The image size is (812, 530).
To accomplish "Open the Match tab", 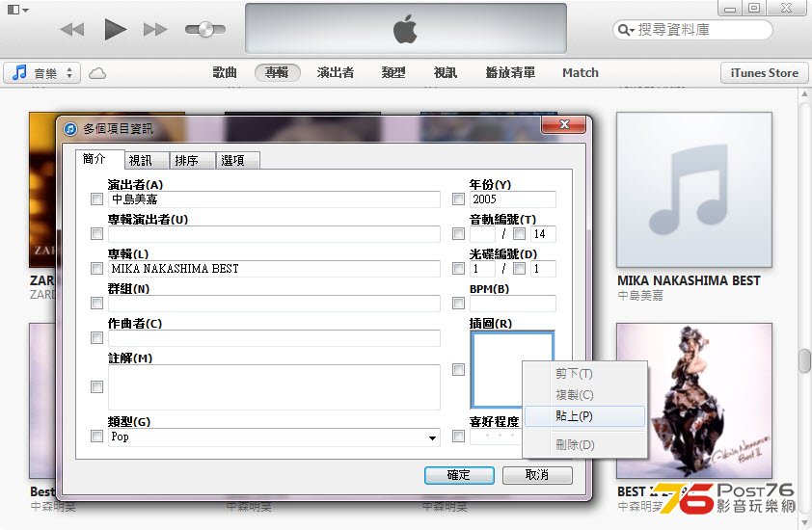I will coord(581,73).
